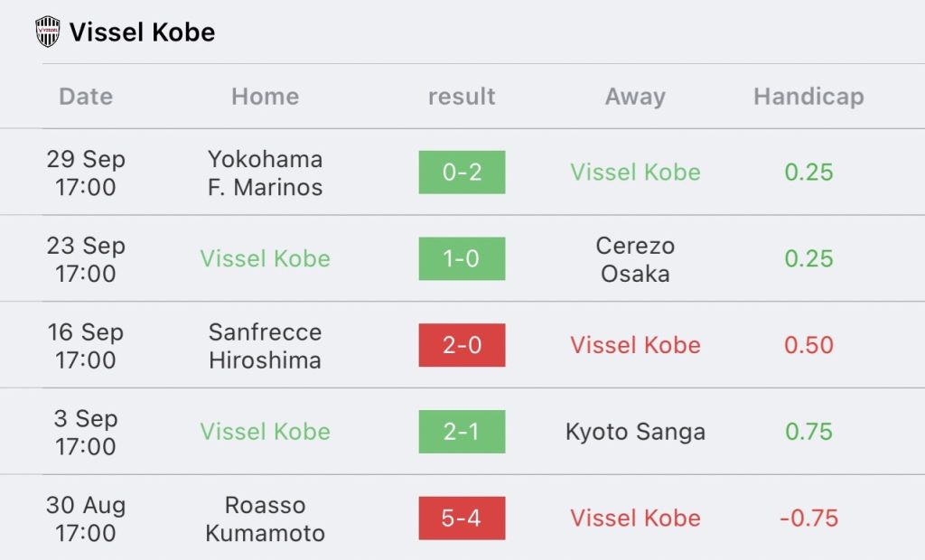
Task: Select the Away column header
Action: coord(635,96)
